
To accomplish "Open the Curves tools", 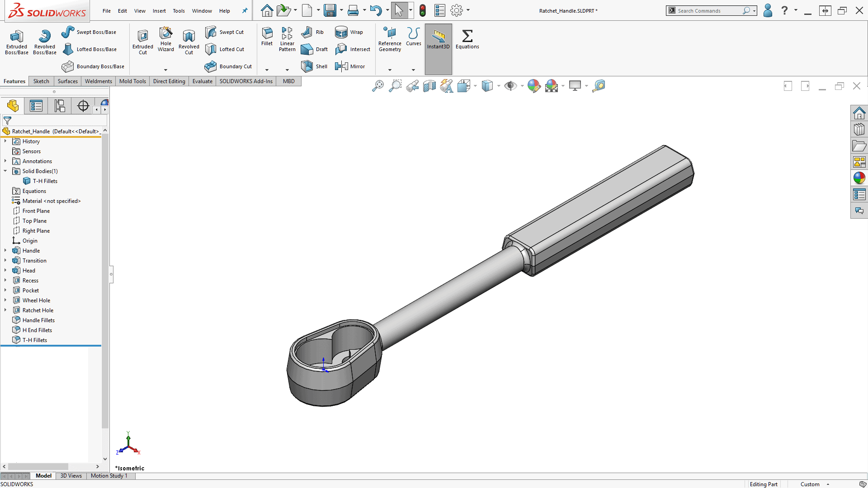I will [414, 37].
